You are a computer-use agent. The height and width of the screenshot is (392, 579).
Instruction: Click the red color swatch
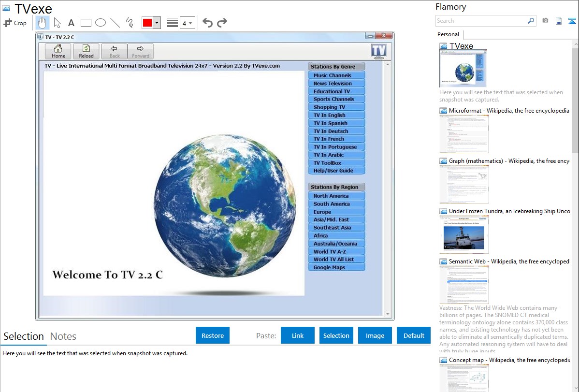pos(147,23)
